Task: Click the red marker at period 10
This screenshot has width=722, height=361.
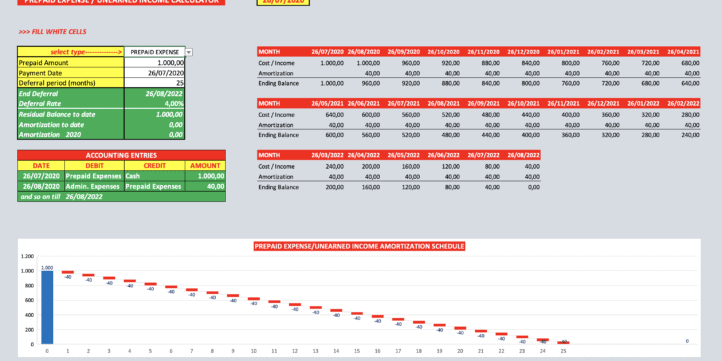Action: 254,299
